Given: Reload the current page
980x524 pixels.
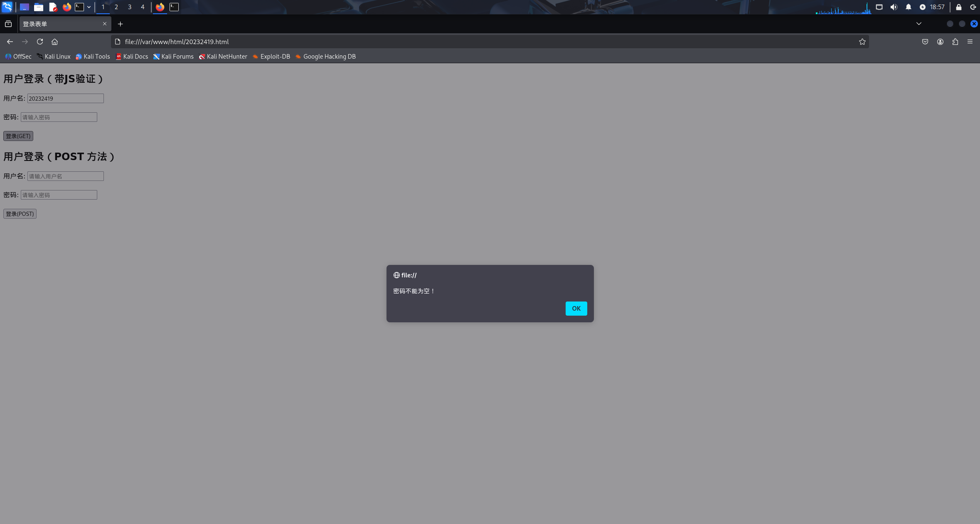Looking at the screenshot, I should [x=40, y=42].
